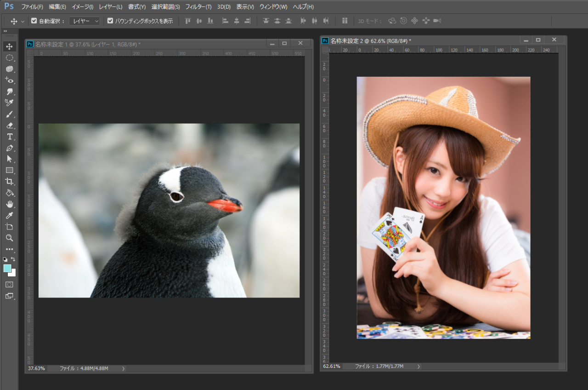Select the Move tool in the toolbox
The height and width of the screenshot is (390, 588).
point(10,46)
